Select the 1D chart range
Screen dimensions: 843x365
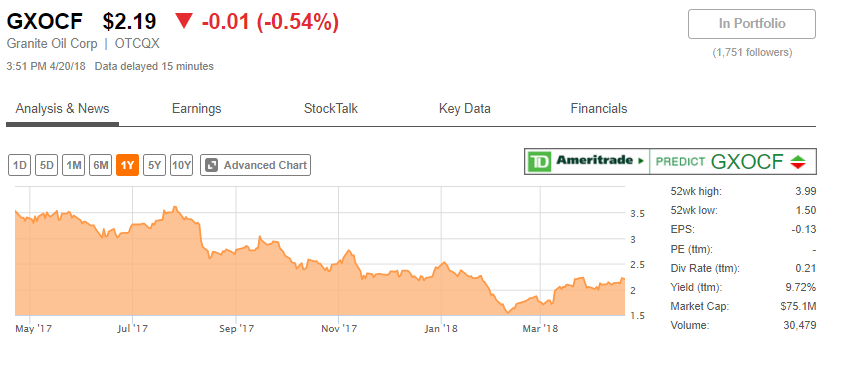click(20, 165)
